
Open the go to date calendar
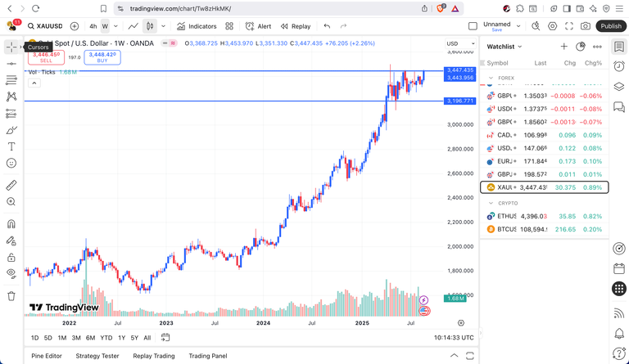(165, 338)
